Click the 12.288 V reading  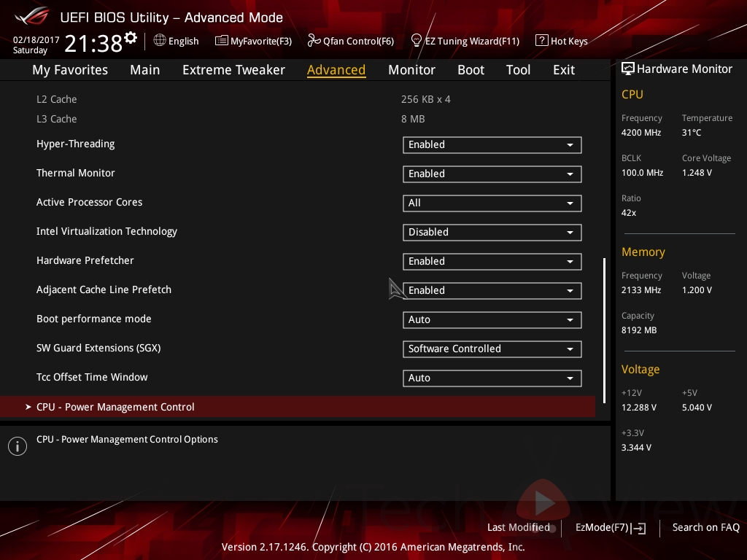coord(639,408)
